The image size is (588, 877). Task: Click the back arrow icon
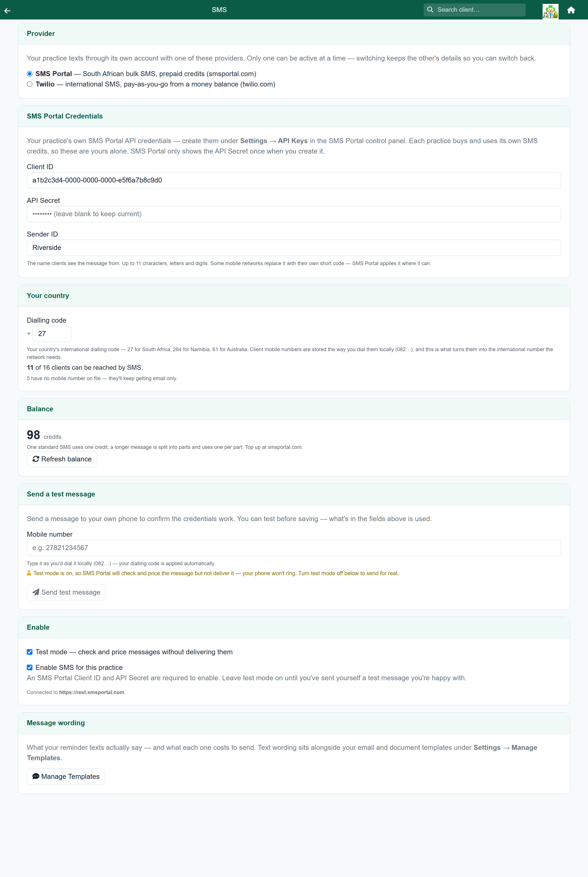8,11
